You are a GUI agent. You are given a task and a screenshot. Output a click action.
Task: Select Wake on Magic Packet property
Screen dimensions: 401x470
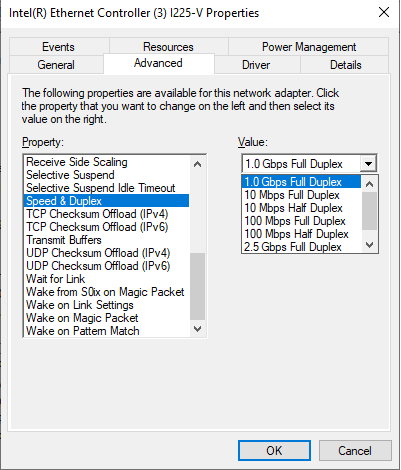coord(82,318)
